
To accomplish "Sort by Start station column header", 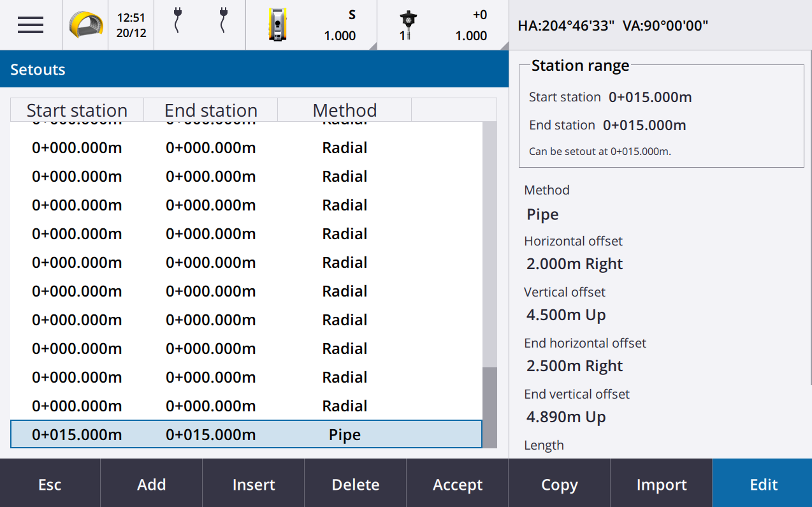I will pyautogui.click(x=77, y=110).
